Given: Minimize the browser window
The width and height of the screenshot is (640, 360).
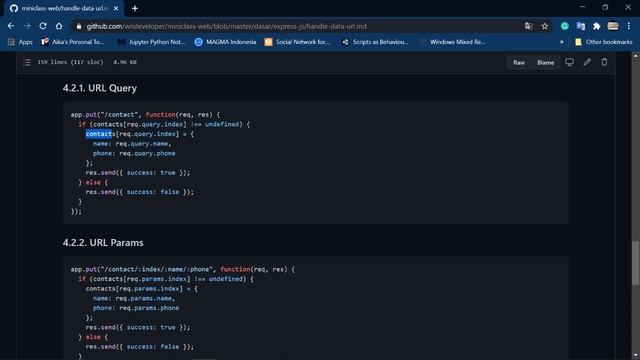Looking at the screenshot, I should click(x=582, y=7).
